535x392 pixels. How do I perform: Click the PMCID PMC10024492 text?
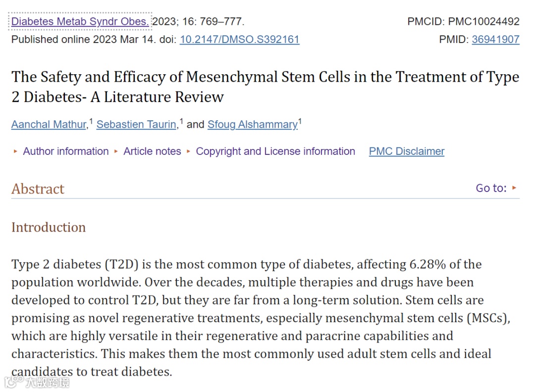pyautogui.click(x=463, y=21)
